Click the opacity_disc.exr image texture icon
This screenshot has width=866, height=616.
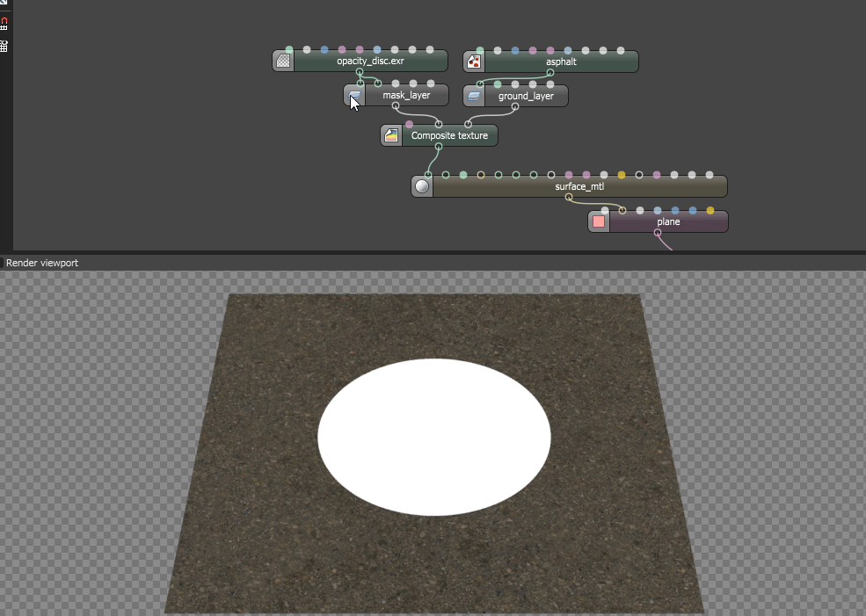point(283,61)
